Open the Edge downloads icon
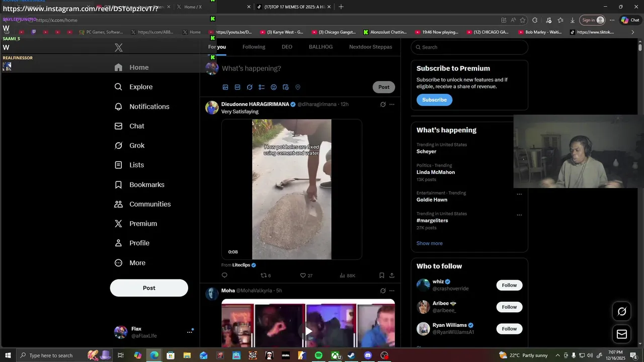 click(x=573, y=20)
